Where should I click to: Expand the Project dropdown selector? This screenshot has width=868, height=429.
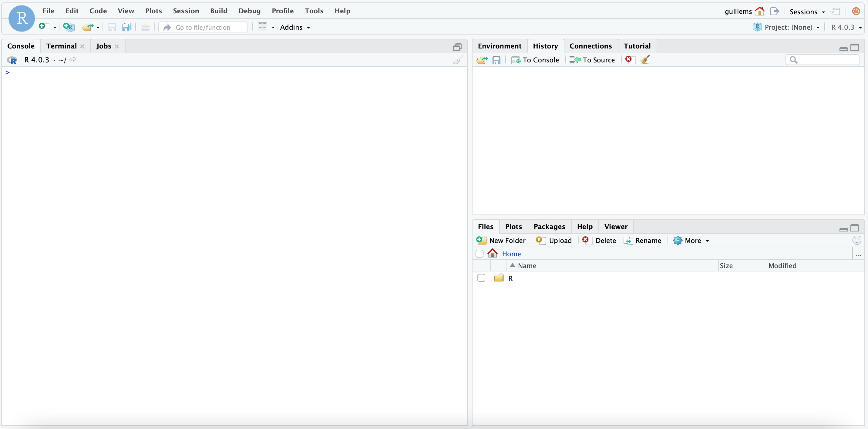[x=818, y=27]
